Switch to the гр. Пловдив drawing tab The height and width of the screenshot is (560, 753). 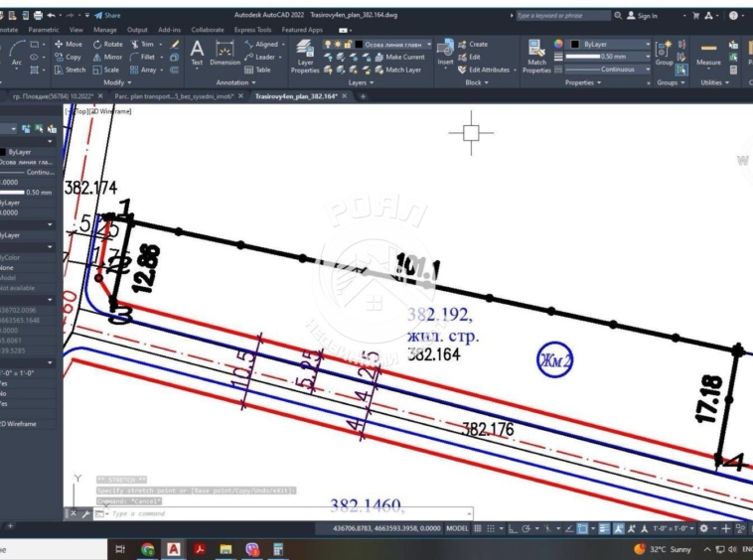pyautogui.click(x=53, y=96)
